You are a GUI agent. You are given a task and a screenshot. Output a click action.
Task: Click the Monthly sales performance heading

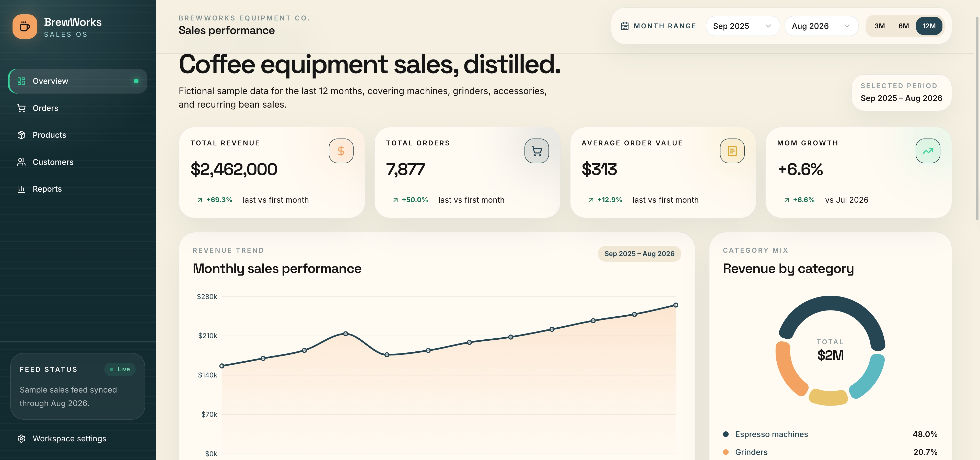pyautogui.click(x=277, y=269)
